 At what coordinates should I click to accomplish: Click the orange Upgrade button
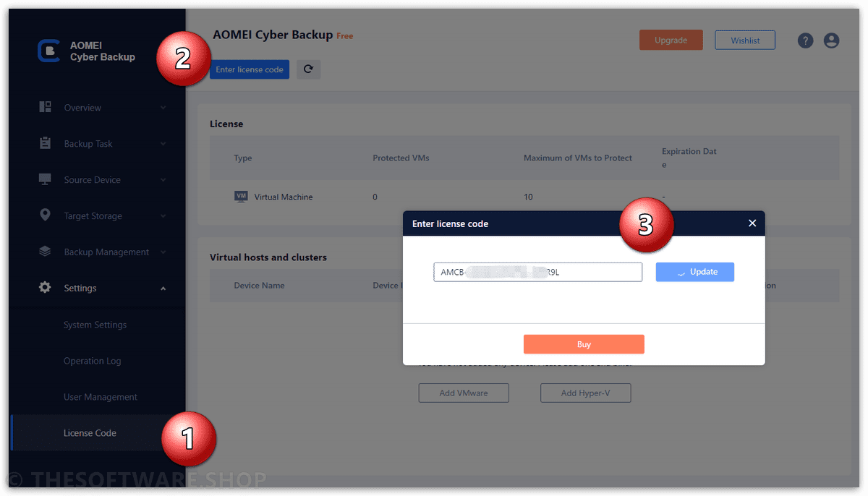(671, 40)
